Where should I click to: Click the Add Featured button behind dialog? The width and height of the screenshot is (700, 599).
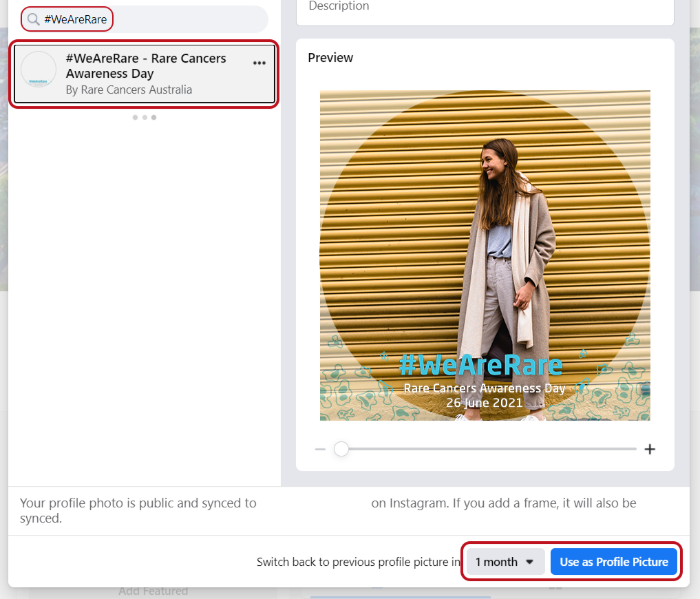click(153, 591)
